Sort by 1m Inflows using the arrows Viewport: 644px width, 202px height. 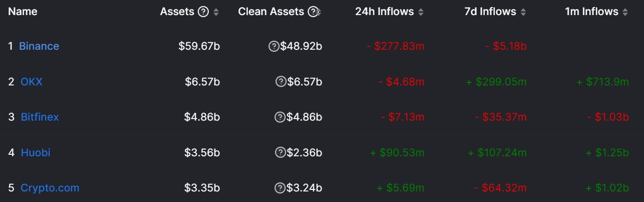[x=625, y=12]
